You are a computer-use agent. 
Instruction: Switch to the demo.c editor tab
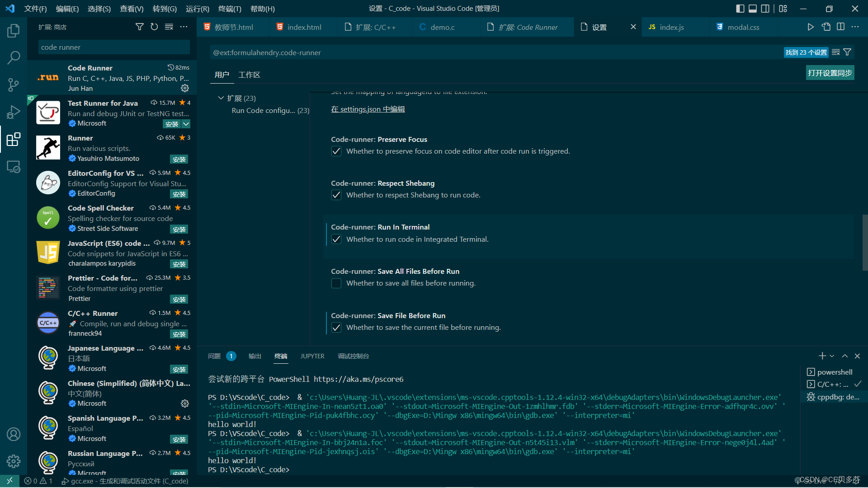pyautogui.click(x=442, y=27)
